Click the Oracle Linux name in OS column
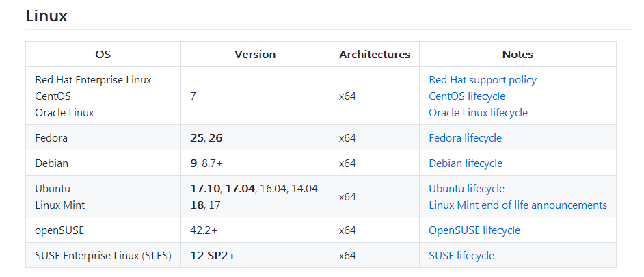This screenshot has width=644, height=277. click(64, 113)
